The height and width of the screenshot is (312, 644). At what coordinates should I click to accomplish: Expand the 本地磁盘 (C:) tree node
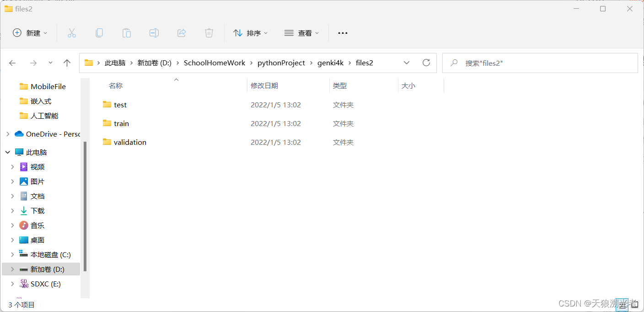12,254
